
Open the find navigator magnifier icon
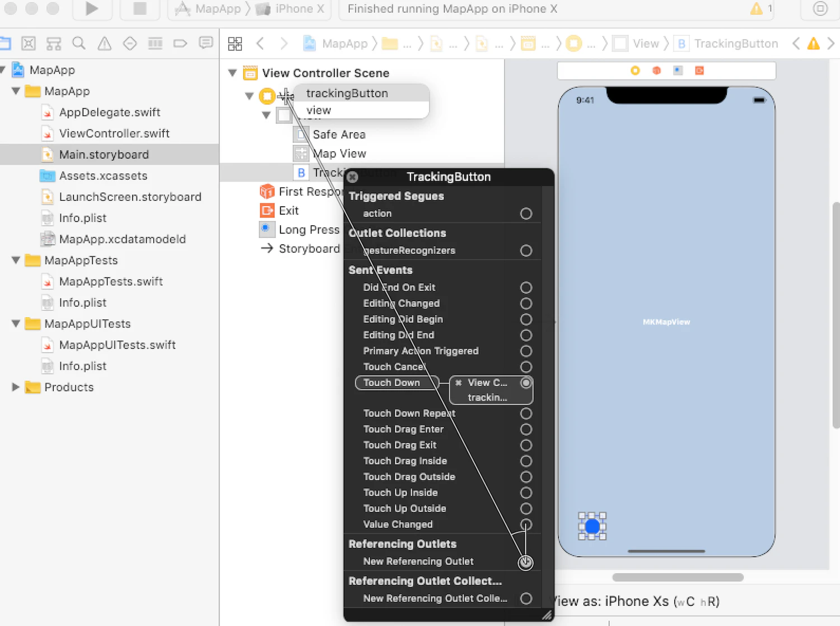(x=79, y=44)
